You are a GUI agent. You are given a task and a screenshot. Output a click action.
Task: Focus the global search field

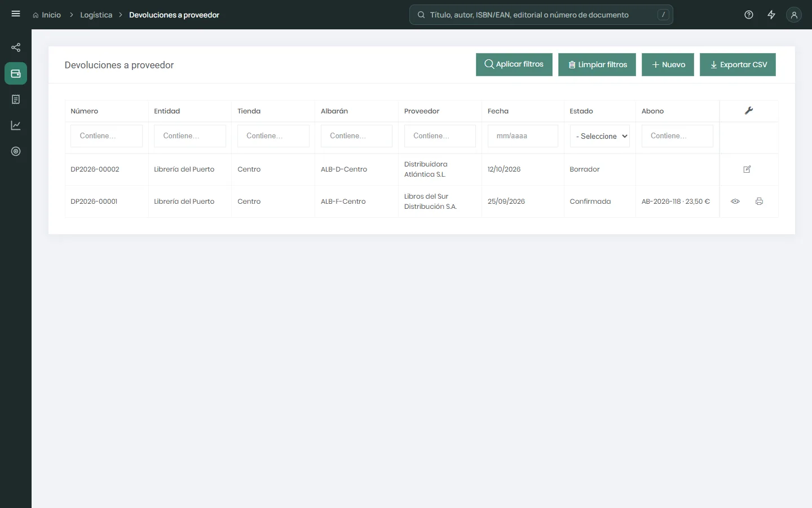[x=541, y=15]
